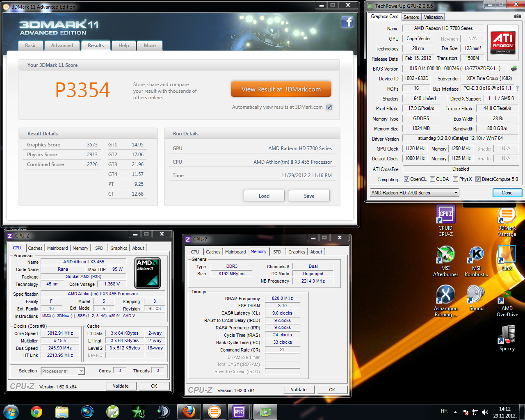Image resolution: width=525 pixels, height=420 pixels.
Task: Open Mainboard tab in CPU-Z CPU window
Action: click(57, 248)
